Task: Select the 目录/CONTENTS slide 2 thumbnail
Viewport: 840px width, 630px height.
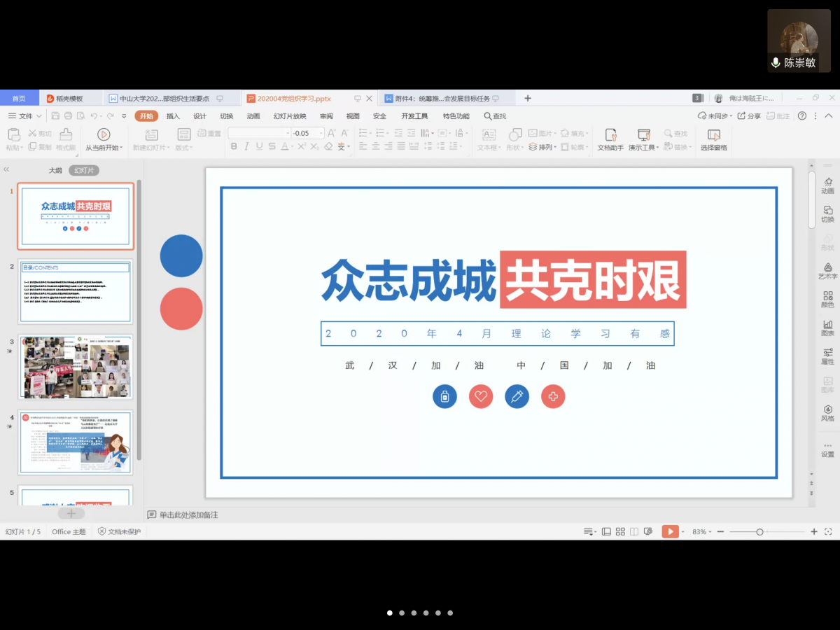Action: (76, 291)
